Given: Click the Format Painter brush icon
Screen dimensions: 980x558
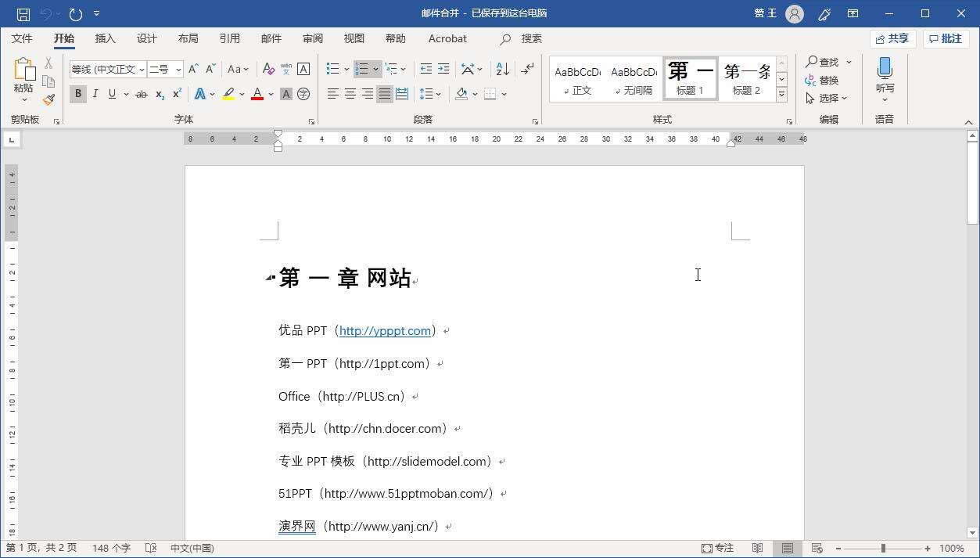Looking at the screenshot, I should pyautogui.click(x=48, y=99).
